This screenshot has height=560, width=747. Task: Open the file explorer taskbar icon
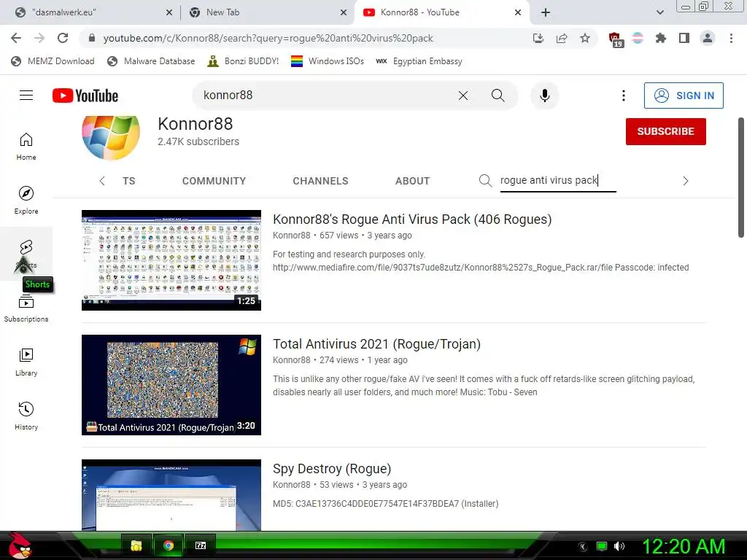(136, 545)
